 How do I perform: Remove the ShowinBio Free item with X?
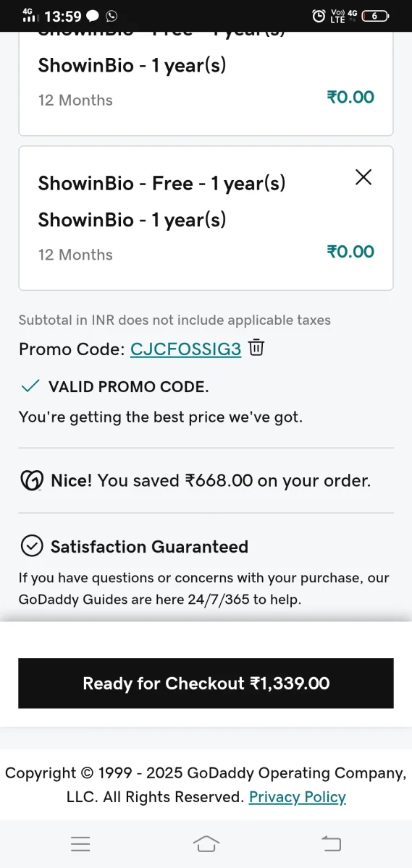363,177
